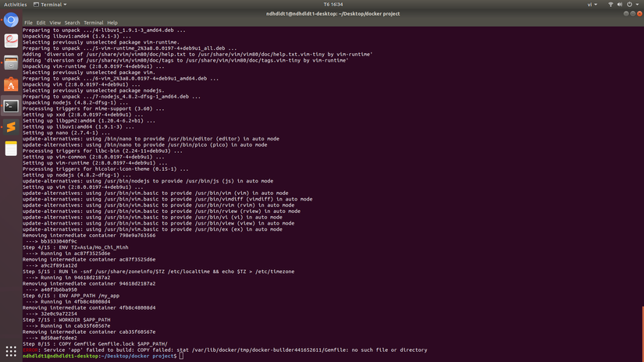Open the vi input source menu
The image size is (644, 362).
[x=592, y=5]
